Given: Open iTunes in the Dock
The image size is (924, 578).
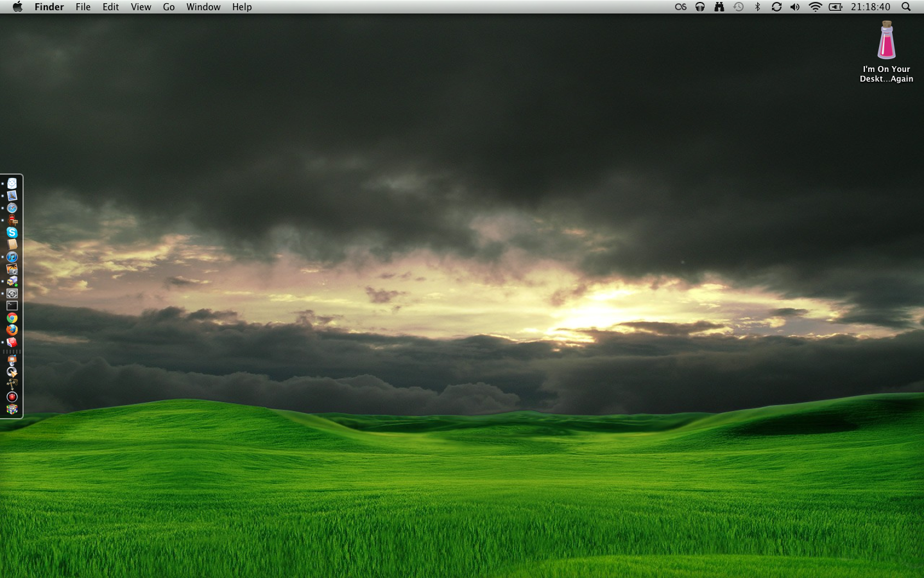Looking at the screenshot, I should click(12, 257).
